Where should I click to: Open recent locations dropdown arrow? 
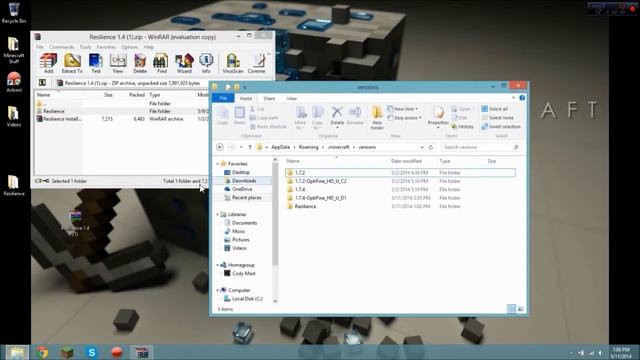point(241,147)
